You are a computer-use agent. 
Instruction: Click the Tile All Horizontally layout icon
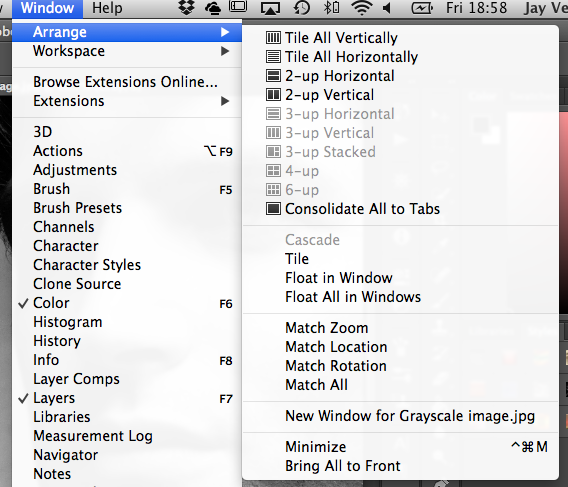(x=273, y=57)
